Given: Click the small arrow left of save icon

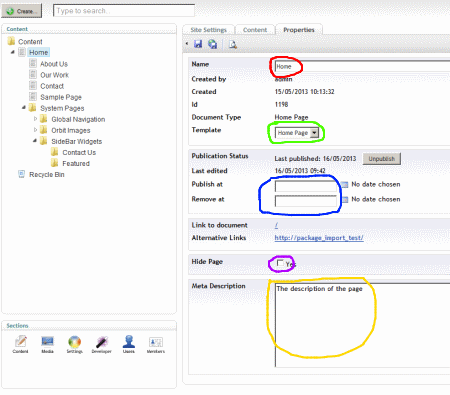Looking at the screenshot, I should point(187,44).
